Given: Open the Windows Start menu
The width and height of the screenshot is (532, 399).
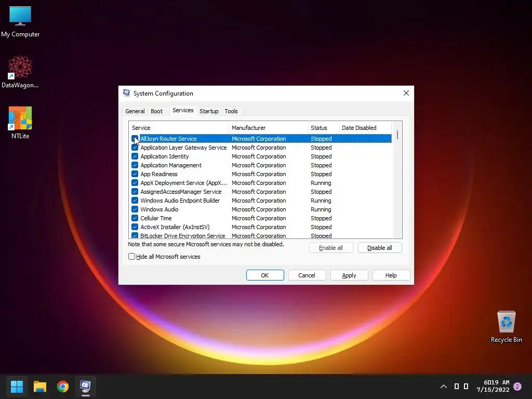Looking at the screenshot, I should (17, 386).
